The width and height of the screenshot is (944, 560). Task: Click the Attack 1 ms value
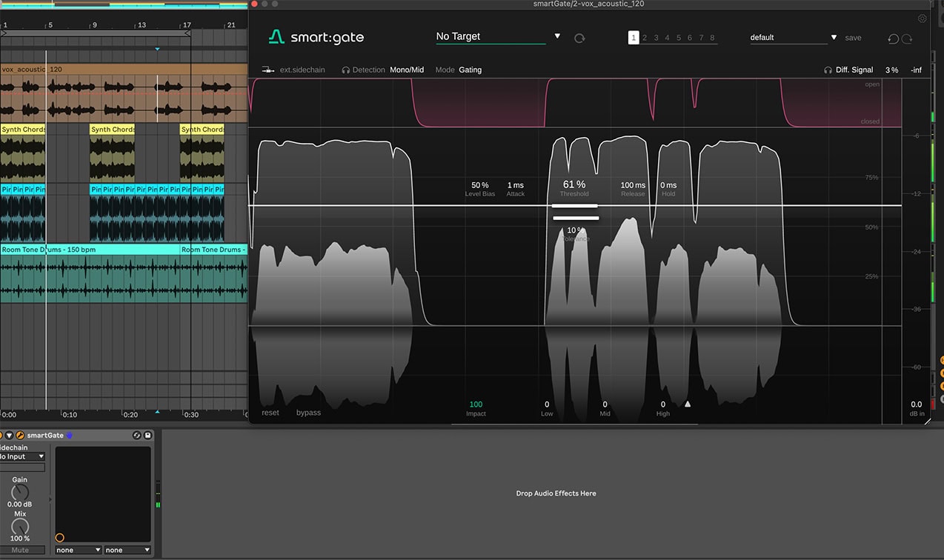coord(515,185)
